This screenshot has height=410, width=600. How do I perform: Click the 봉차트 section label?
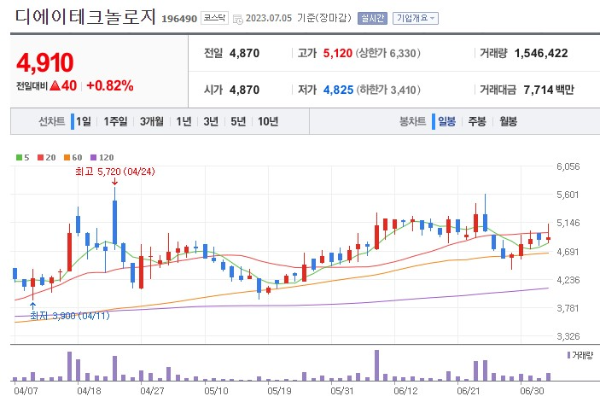coord(412,122)
